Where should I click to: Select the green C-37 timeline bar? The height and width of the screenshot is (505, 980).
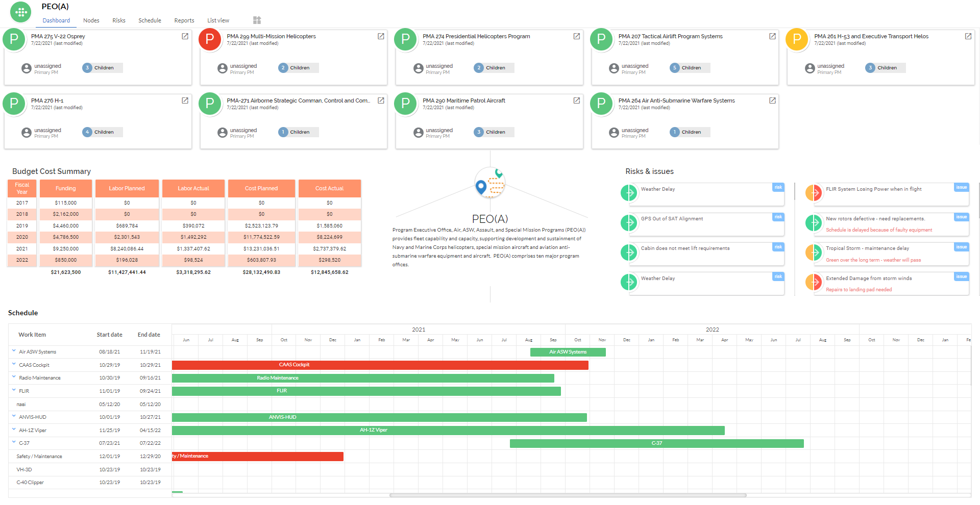pos(656,444)
